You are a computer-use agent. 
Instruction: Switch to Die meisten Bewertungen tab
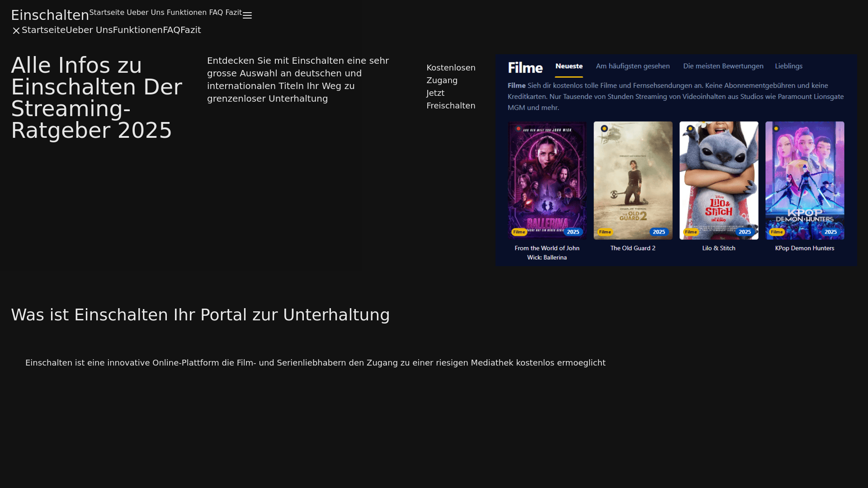pyautogui.click(x=723, y=66)
